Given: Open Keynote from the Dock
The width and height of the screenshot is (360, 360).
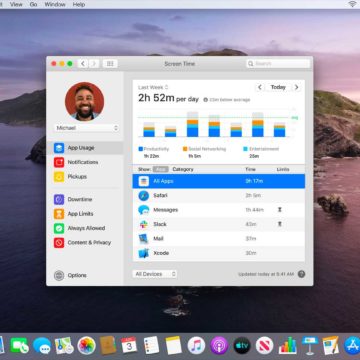Looking at the screenshot, I should 310,345.
